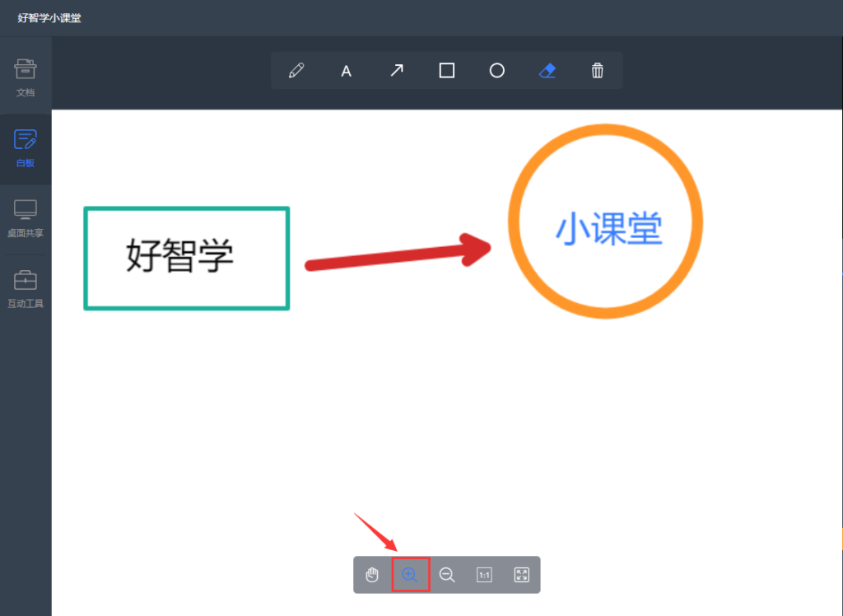Click the 小课堂 text in the circle
The image size is (843, 616).
coord(608,228)
